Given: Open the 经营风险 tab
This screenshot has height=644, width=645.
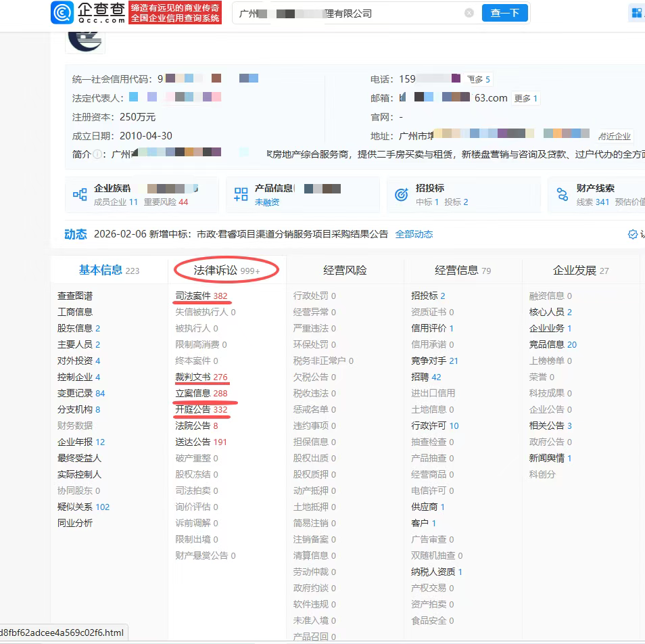Looking at the screenshot, I should (345, 271).
